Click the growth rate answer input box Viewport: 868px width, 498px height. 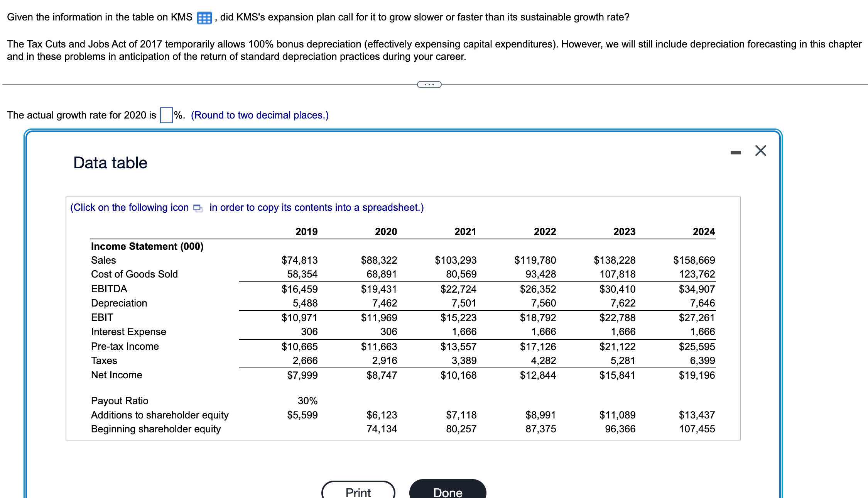pyautogui.click(x=166, y=115)
